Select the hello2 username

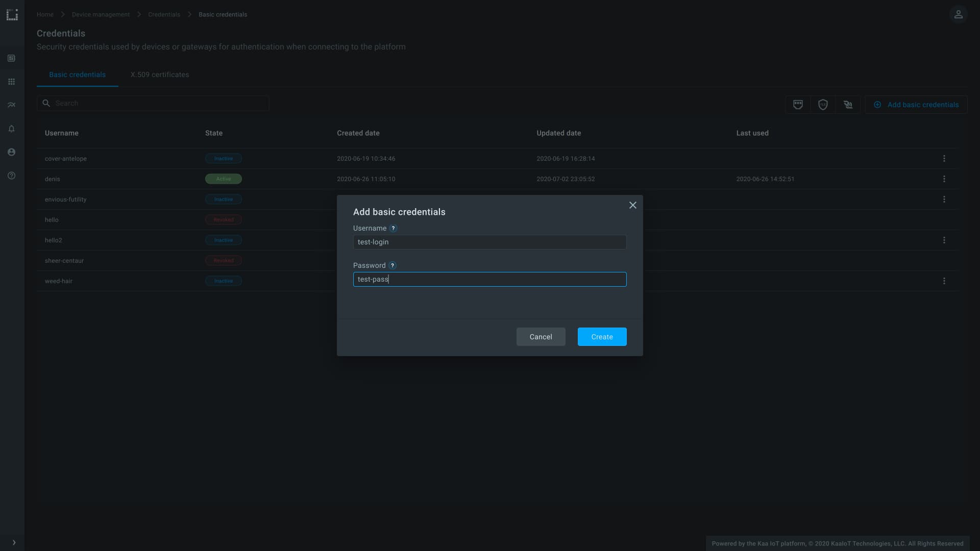pyautogui.click(x=54, y=240)
